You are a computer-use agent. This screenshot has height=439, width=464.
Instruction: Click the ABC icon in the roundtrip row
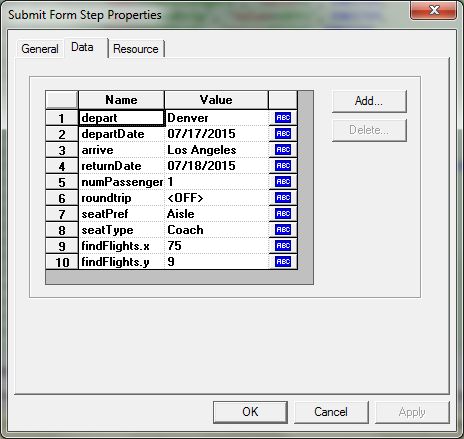pos(283,198)
